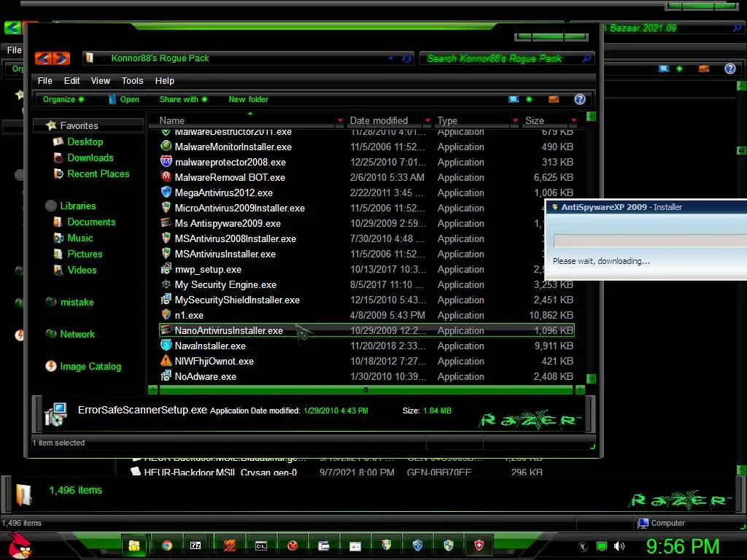The image size is (747, 560).
Task: Open the File menu in front window
Action: click(44, 80)
